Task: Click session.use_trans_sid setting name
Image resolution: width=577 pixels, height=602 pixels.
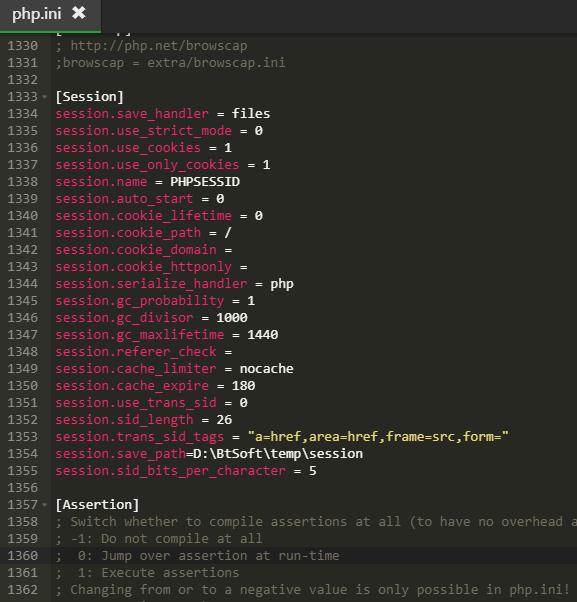Action: [136, 403]
